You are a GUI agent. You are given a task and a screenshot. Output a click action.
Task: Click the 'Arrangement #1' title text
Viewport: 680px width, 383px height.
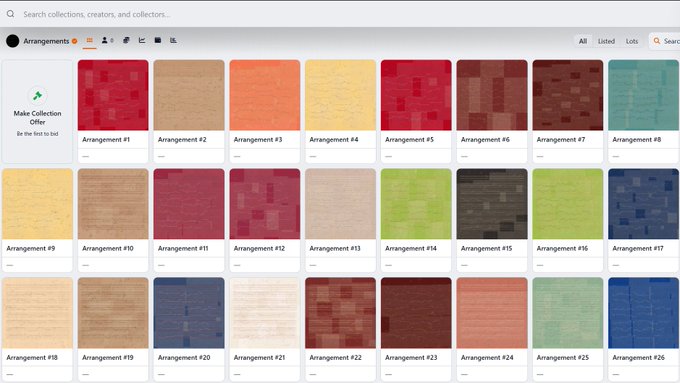pos(106,140)
